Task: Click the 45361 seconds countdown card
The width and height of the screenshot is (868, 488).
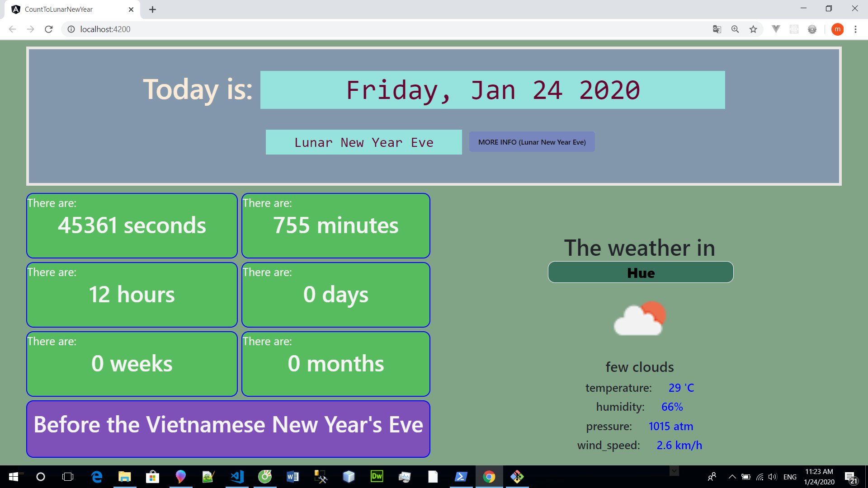Action: point(132,225)
